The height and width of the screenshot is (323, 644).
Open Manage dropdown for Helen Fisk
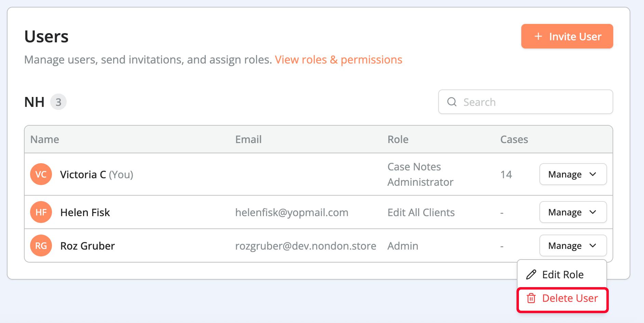573,212
